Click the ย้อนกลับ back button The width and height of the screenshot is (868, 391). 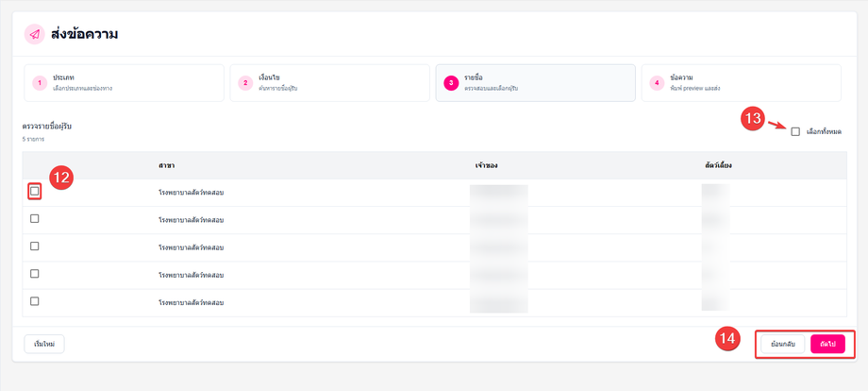click(783, 344)
